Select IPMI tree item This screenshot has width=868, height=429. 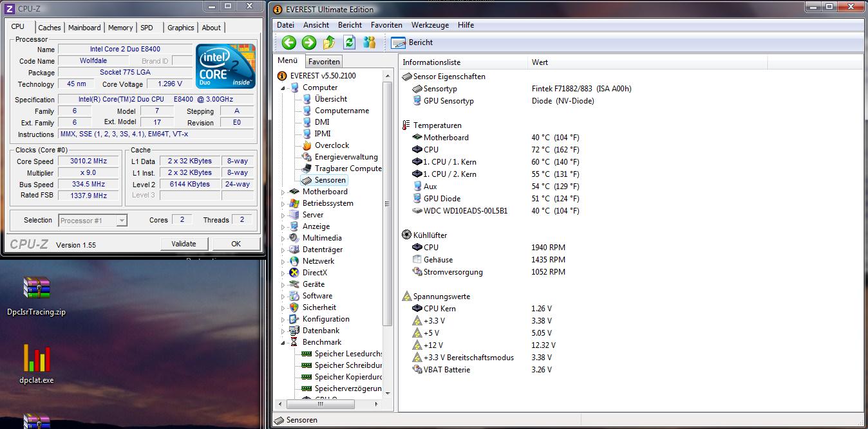point(323,134)
